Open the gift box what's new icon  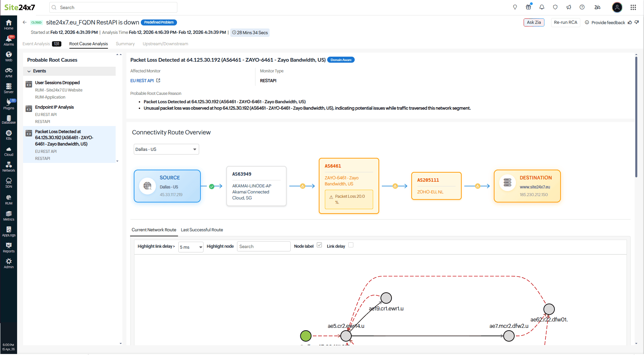pyautogui.click(x=528, y=7)
